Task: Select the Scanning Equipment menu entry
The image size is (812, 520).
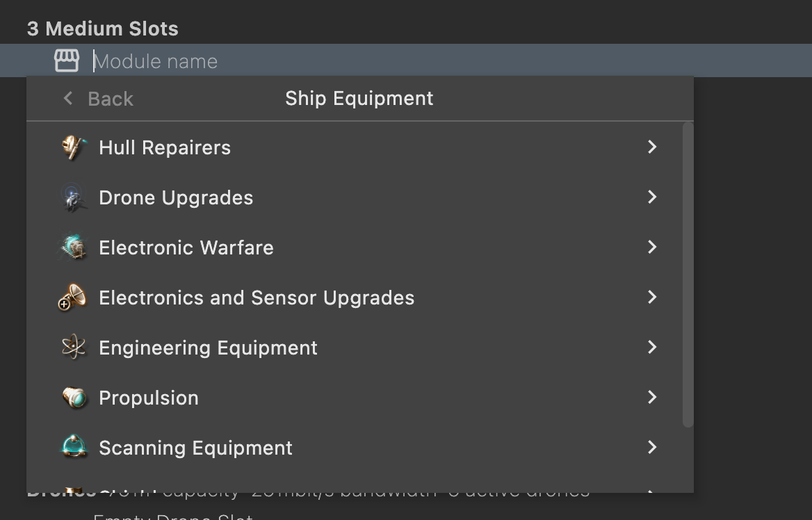Action: pyautogui.click(x=195, y=448)
